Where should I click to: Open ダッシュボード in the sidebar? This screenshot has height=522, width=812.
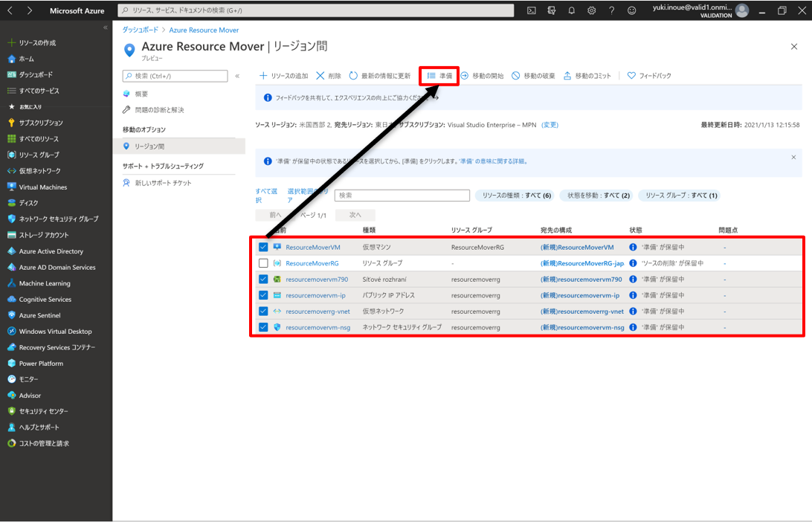tap(30, 74)
